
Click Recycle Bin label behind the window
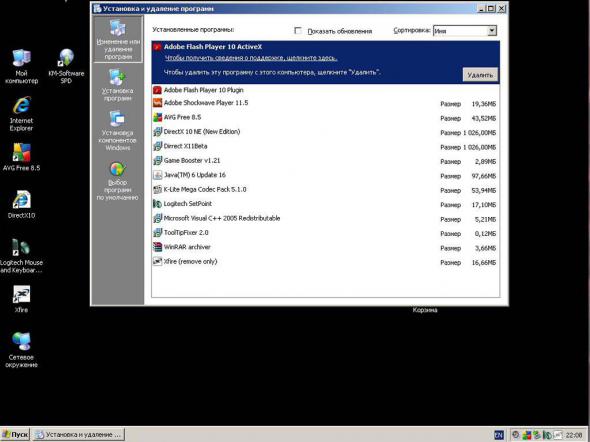pyautogui.click(x=425, y=310)
